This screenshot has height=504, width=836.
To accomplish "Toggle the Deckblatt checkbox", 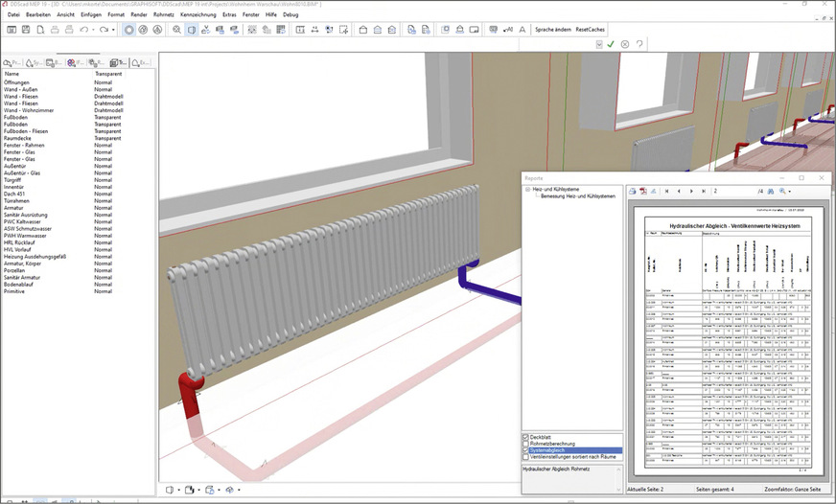I will [525, 437].
